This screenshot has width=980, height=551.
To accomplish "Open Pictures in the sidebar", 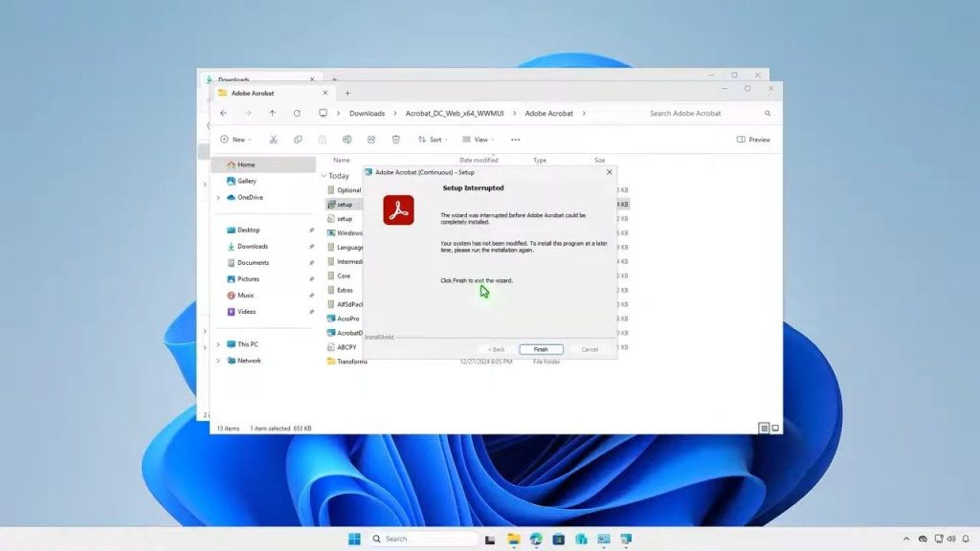I will tap(248, 278).
